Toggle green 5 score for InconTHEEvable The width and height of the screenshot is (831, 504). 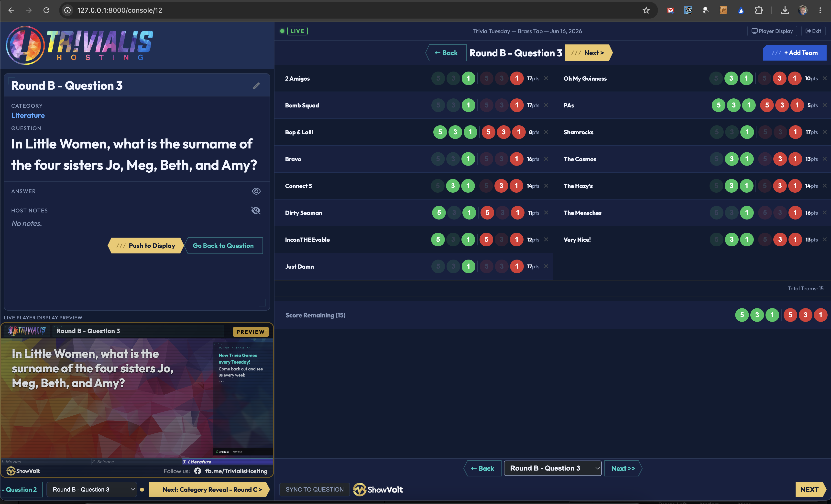point(438,240)
